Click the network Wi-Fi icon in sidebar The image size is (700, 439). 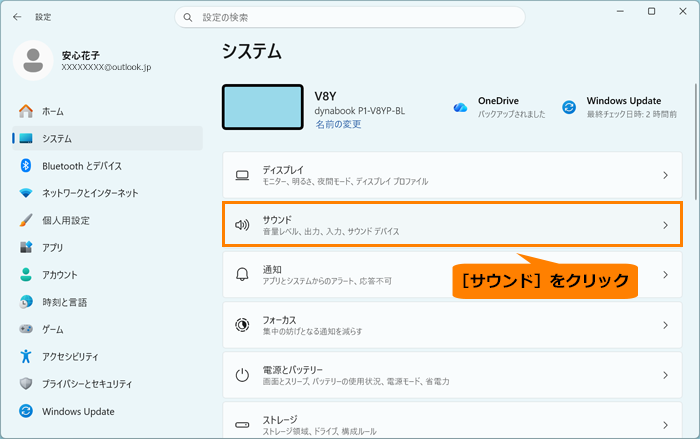click(x=26, y=193)
